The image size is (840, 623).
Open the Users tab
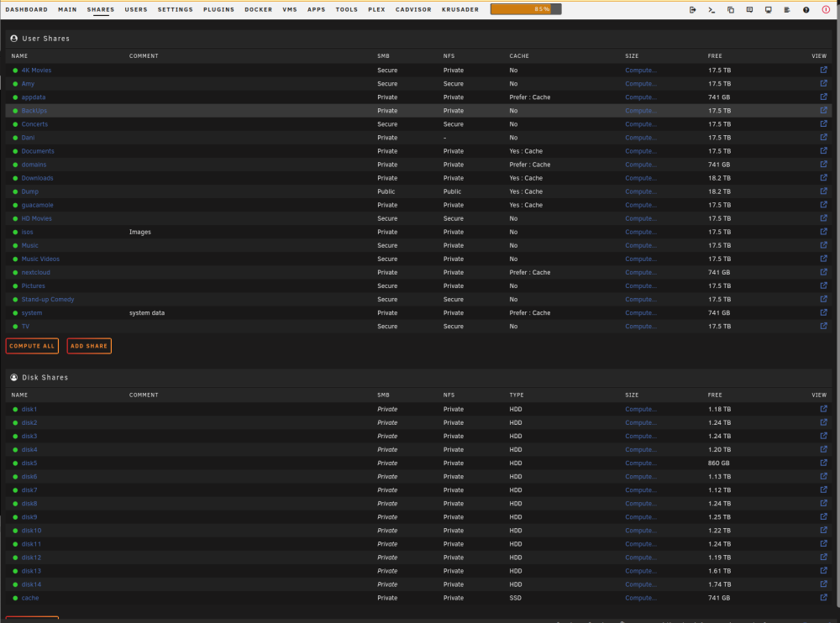(x=136, y=9)
